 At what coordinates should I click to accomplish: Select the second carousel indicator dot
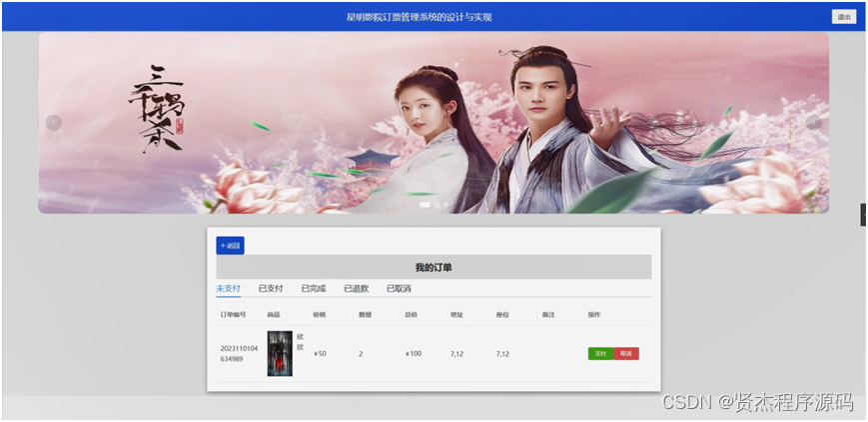tap(436, 205)
